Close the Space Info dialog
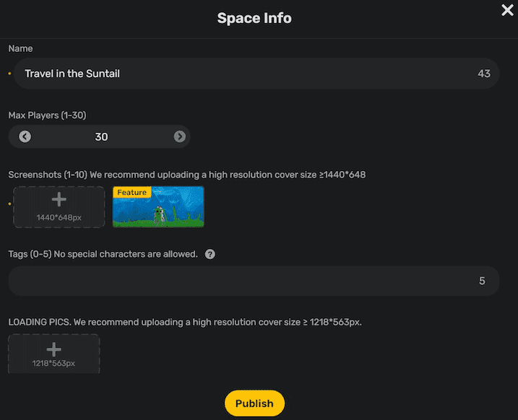Screen dimensions: 518x420 tap(507, 10)
